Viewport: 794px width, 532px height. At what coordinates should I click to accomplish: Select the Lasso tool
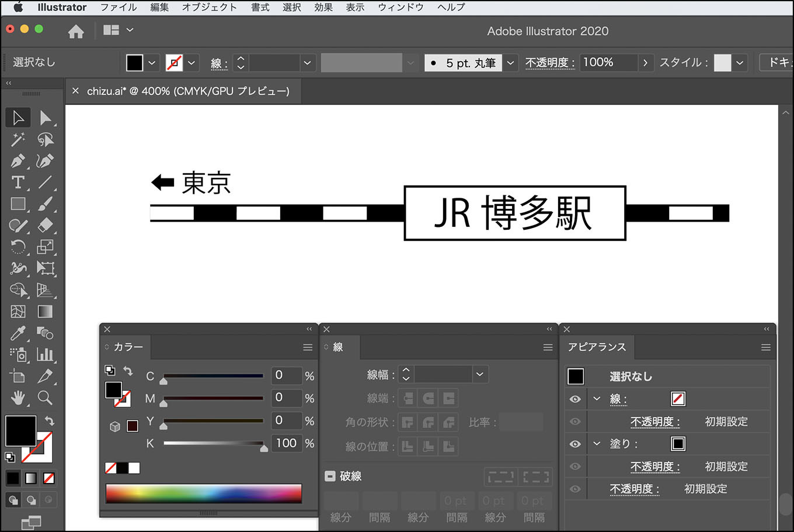click(46, 139)
